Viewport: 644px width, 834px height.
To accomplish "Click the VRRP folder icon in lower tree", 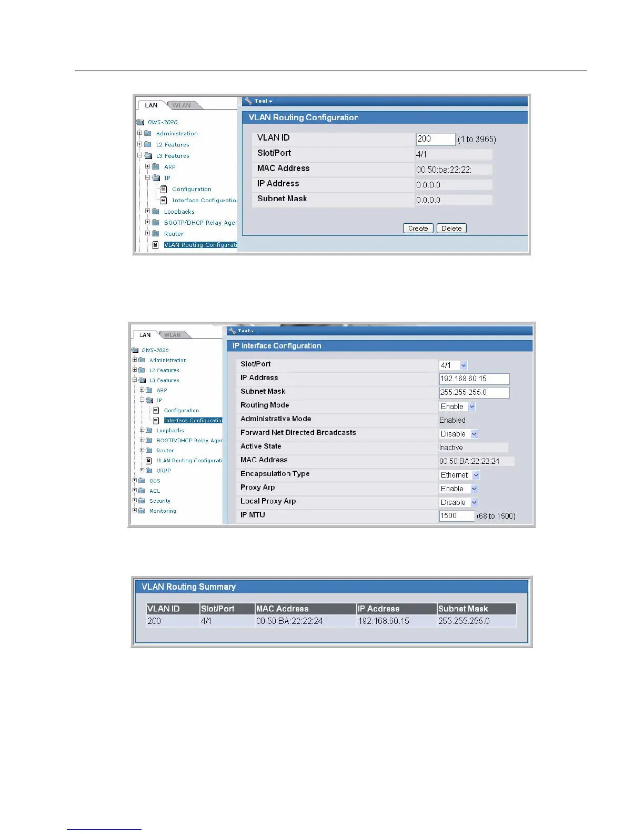I will (149, 471).
